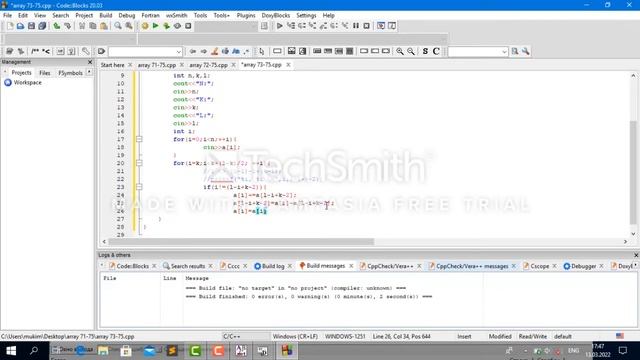The width and height of the screenshot is (640, 360).
Task: Expand the code completion scope dropdown
Action: (178, 51)
